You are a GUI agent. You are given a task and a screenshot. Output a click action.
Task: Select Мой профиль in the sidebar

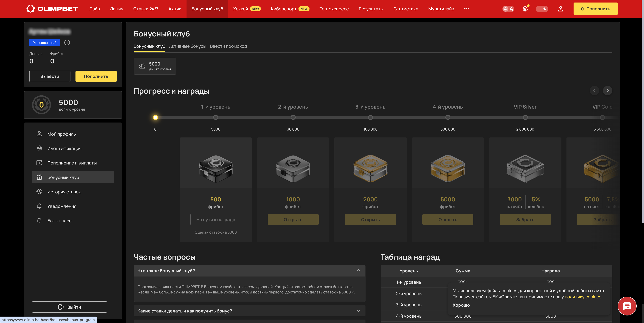[x=61, y=134]
